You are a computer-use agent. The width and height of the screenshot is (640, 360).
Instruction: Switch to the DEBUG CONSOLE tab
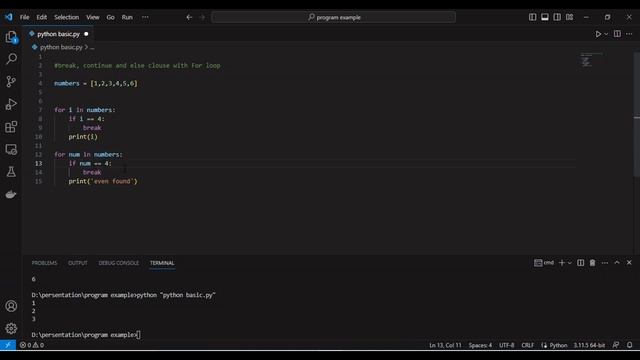pyautogui.click(x=119, y=263)
